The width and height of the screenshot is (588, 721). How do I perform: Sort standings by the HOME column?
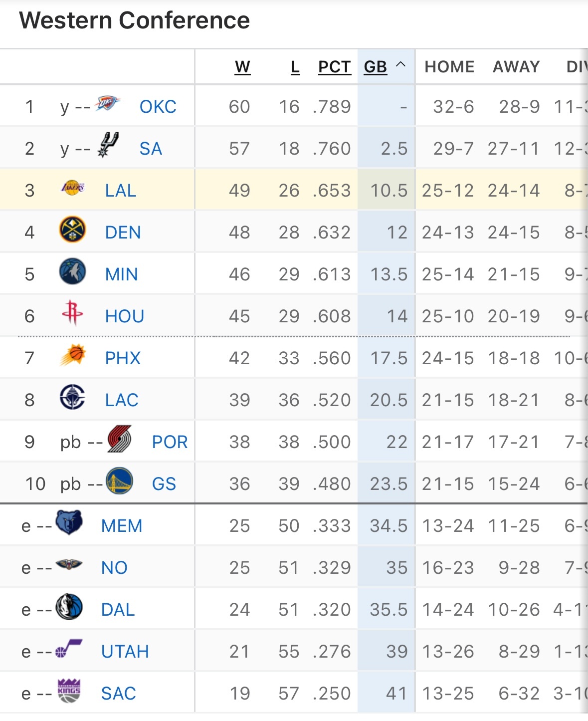pos(448,66)
